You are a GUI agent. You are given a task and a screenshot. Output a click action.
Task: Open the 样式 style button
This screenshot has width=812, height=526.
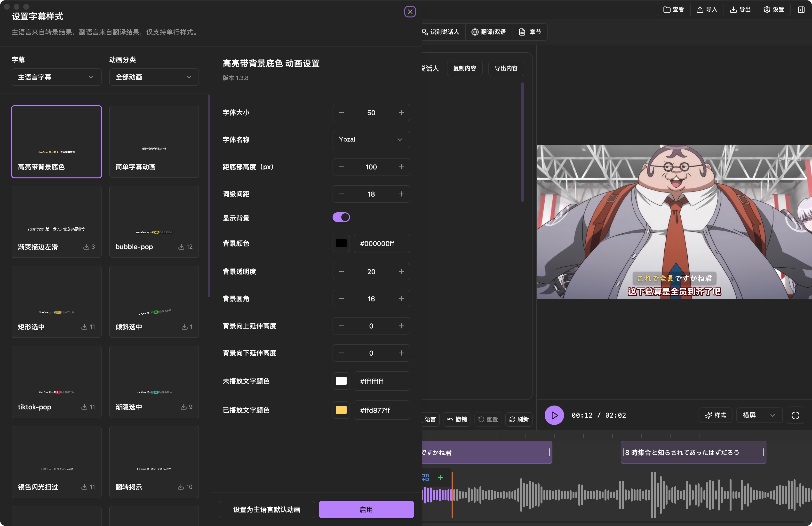(x=716, y=415)
